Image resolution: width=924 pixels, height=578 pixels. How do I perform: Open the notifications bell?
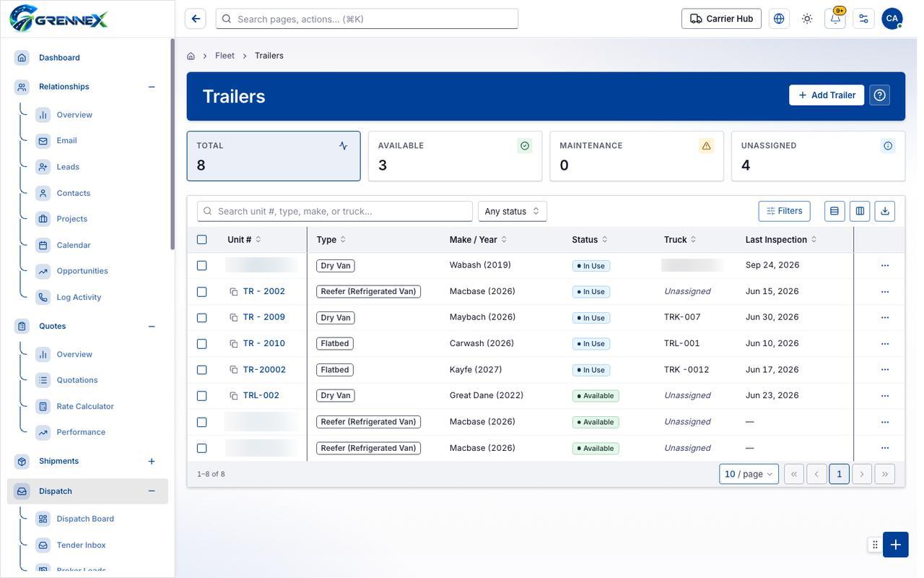835,19
